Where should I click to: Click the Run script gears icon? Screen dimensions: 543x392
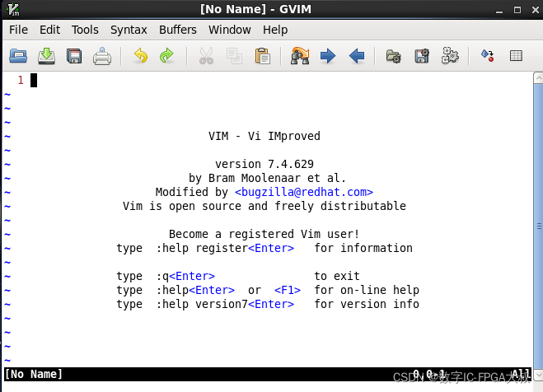coord(450,56)
